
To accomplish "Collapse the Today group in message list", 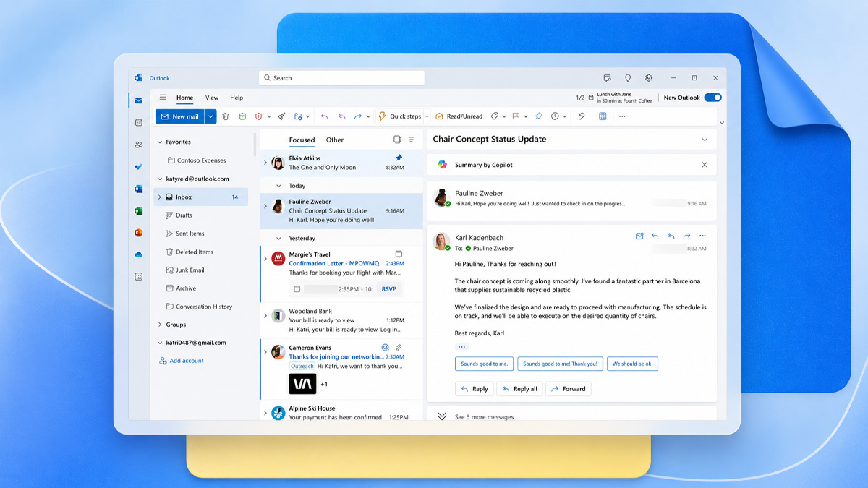I will coord(278,186).
